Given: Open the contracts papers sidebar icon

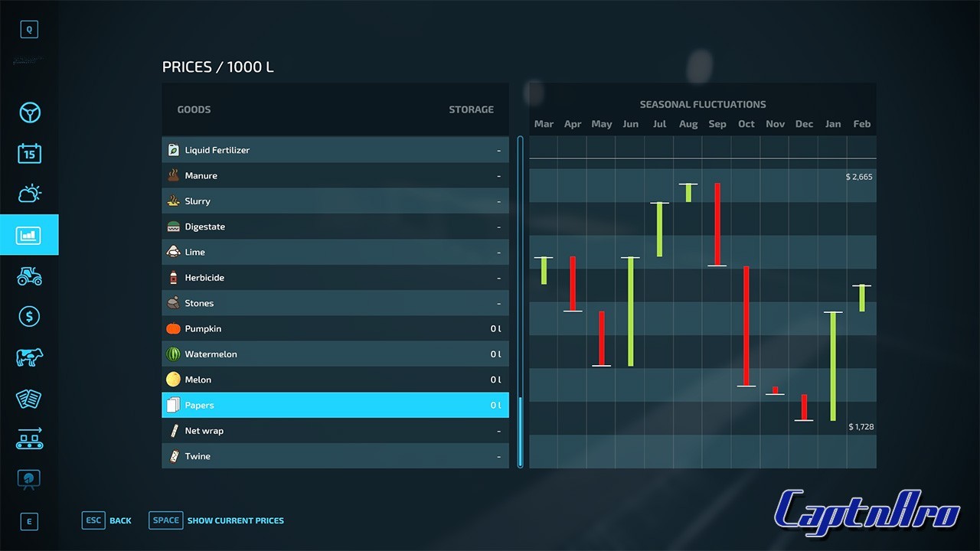Looking at the screenshot, I should click(x=29, y=398).
